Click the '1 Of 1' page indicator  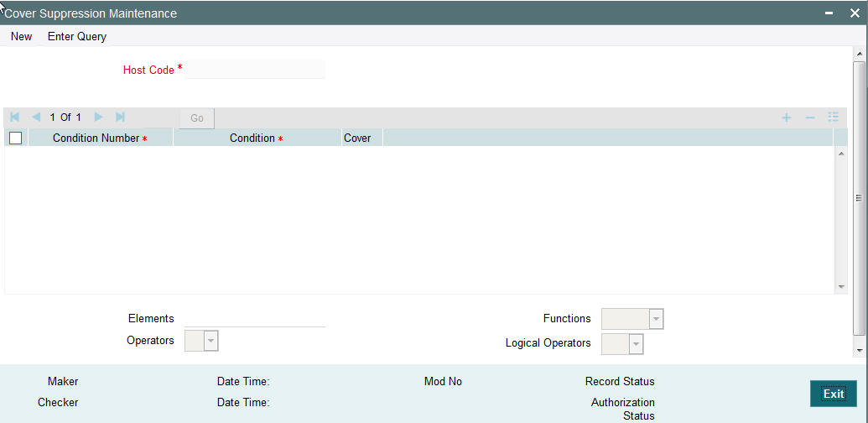[x=65, y=117]
